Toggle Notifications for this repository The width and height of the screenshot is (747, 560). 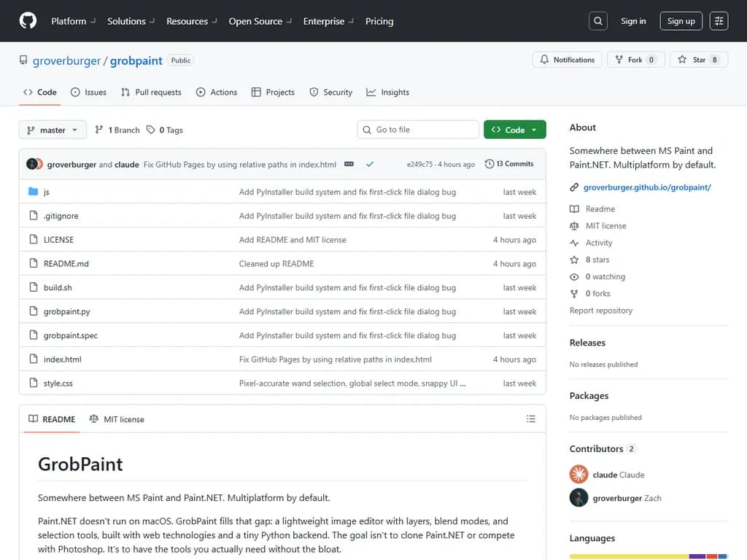click(568, 60)
